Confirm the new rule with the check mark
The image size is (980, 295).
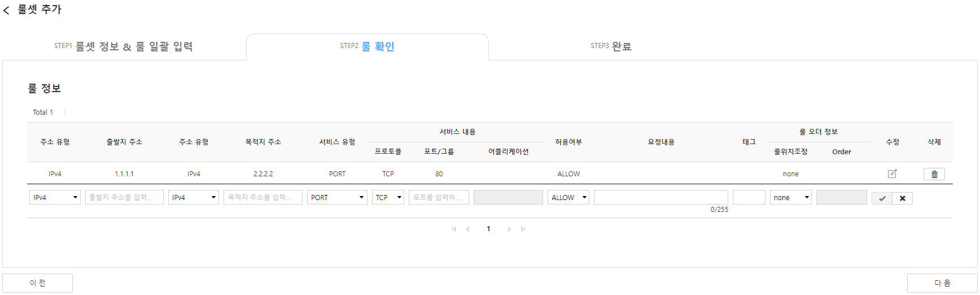point(882,198)
